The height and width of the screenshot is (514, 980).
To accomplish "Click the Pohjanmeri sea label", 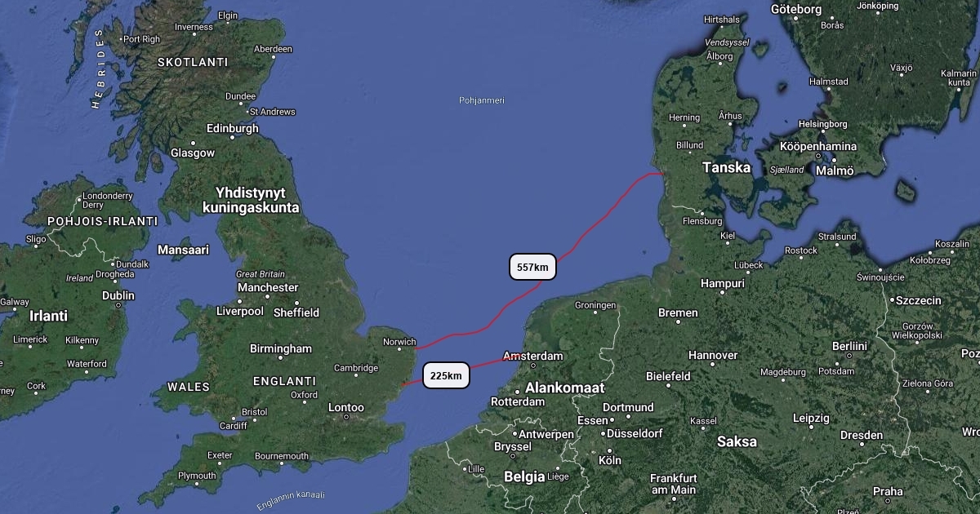I will (482, 100).
